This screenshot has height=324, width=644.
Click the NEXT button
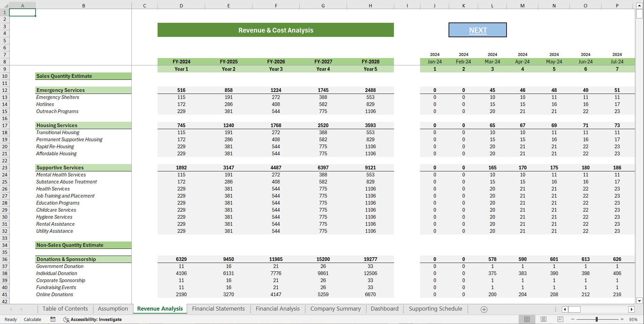(477, 30)
